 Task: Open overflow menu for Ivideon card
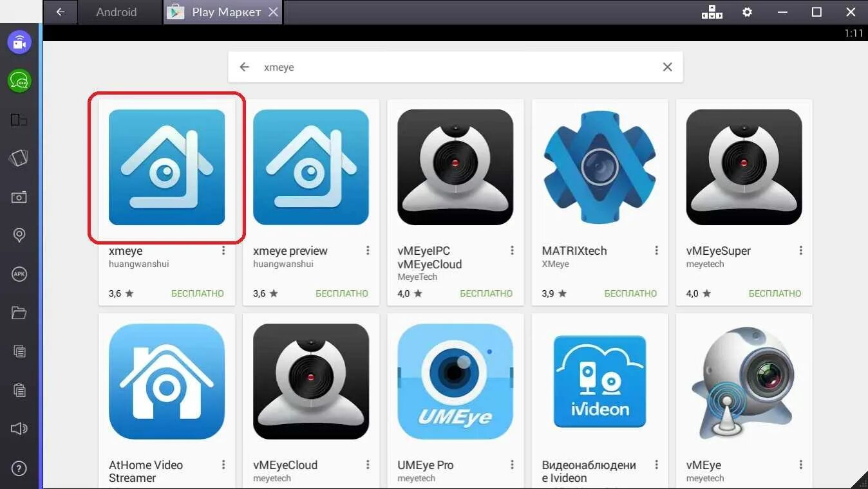pyautogui.click(x=656, y=465)
